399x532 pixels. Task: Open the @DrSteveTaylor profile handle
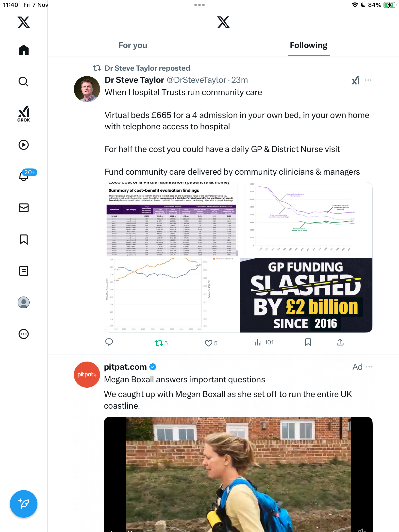coord(196,80)
